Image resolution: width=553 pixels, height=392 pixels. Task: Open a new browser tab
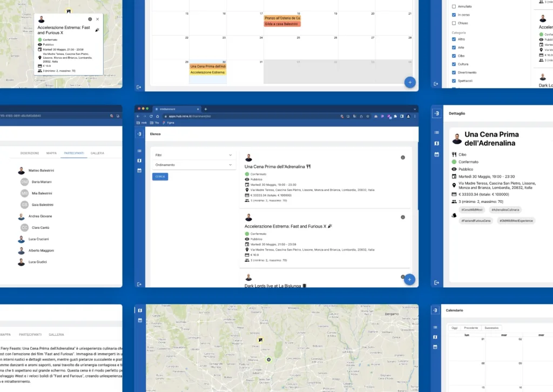click(x=206, y=109)
